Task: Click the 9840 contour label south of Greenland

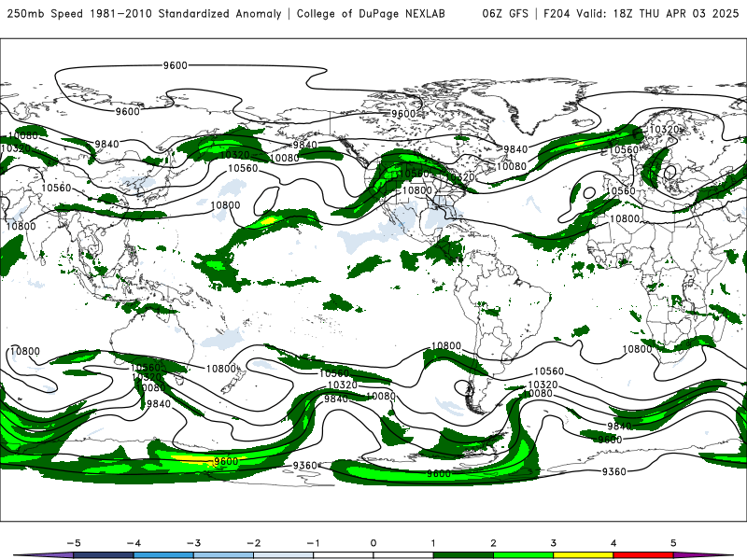Action: coord(515,149)
